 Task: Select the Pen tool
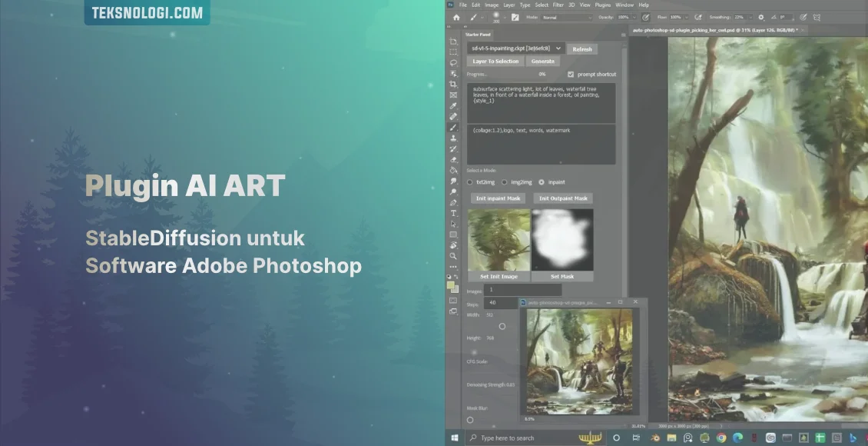[453, 203]
